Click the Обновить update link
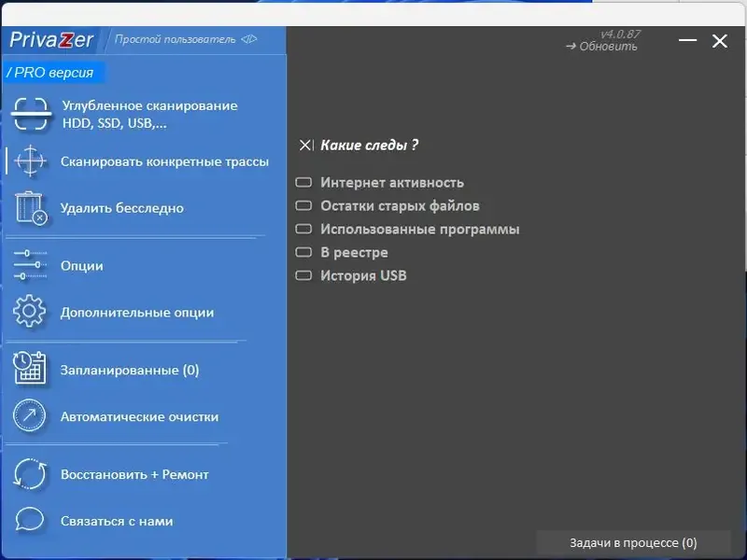This screenshot has width=747, height=560. pyautogui.click(x=601, y=46)
